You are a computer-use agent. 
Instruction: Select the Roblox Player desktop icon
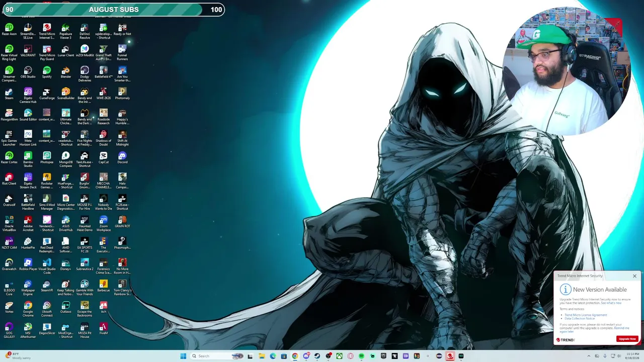click(28, 265)
